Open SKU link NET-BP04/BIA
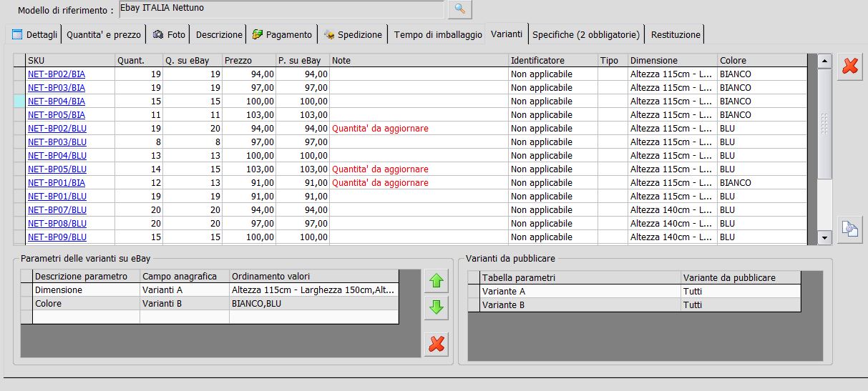 click(x=57, y=101)
